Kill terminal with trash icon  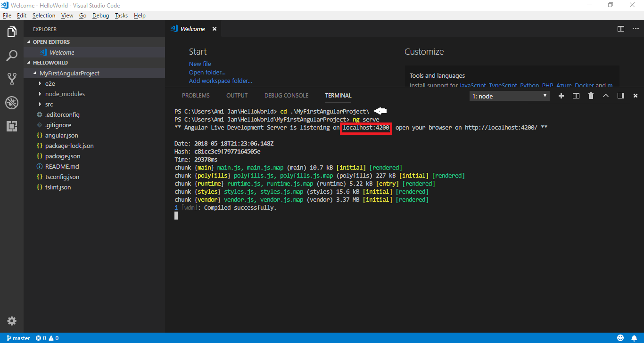pos(591,96)
